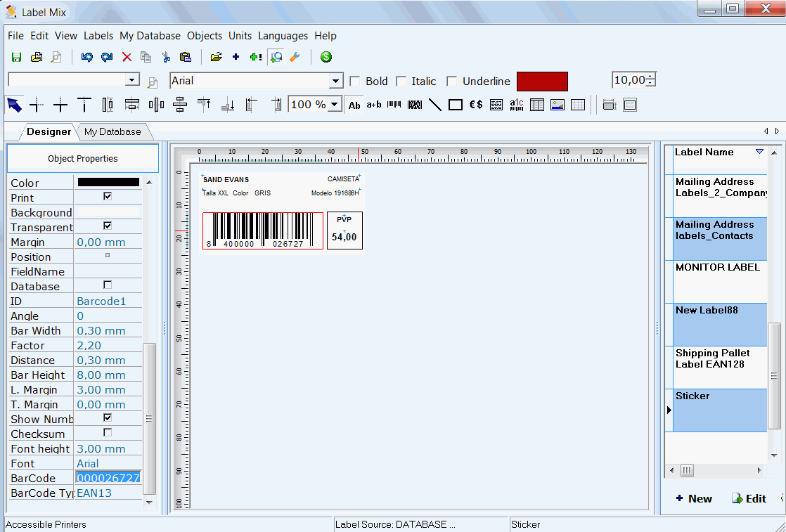Viewport: 786px width, 532px height.
Task: Toggle the Underline checkbox
Action: click(451, 81)
